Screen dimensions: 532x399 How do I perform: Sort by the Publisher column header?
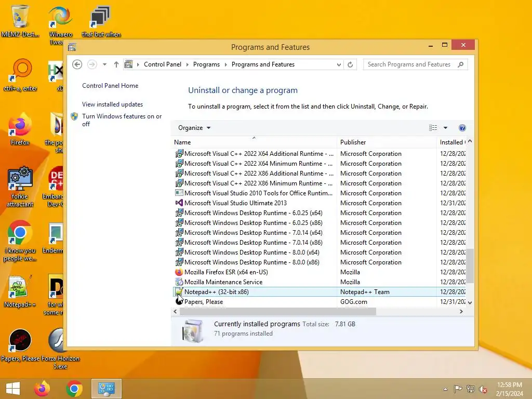387,142
